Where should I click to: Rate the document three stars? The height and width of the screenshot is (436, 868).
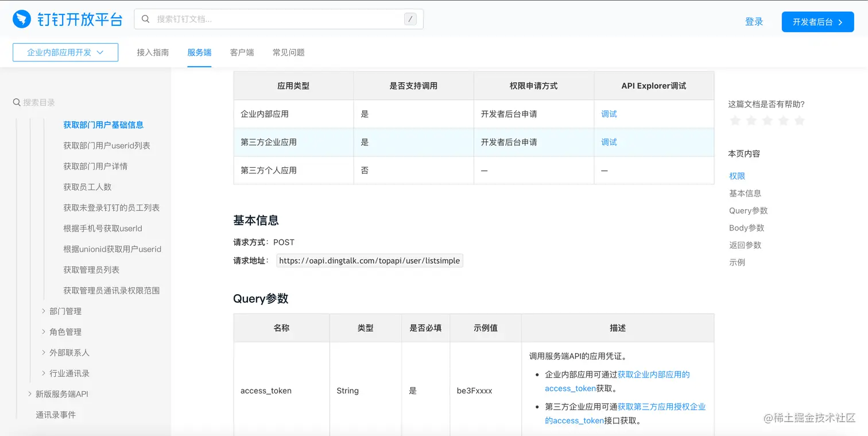pos(767,121)
